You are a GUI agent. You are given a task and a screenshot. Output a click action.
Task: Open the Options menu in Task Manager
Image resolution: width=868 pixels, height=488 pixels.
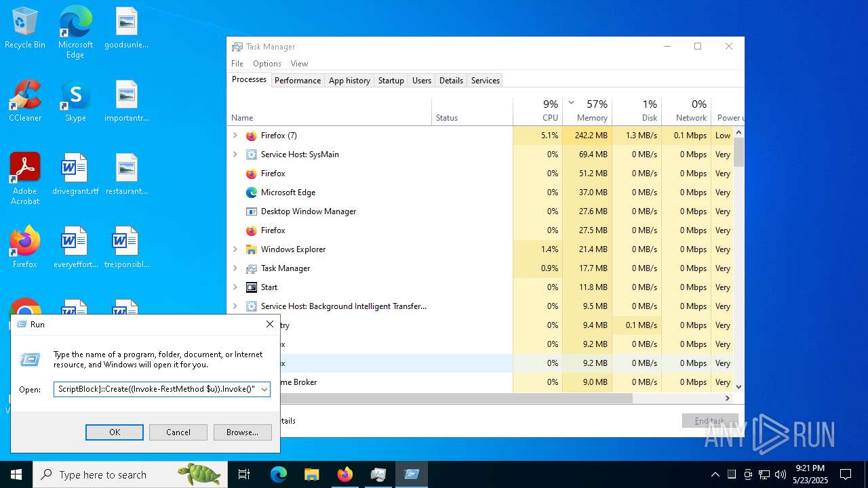point(267,64)
